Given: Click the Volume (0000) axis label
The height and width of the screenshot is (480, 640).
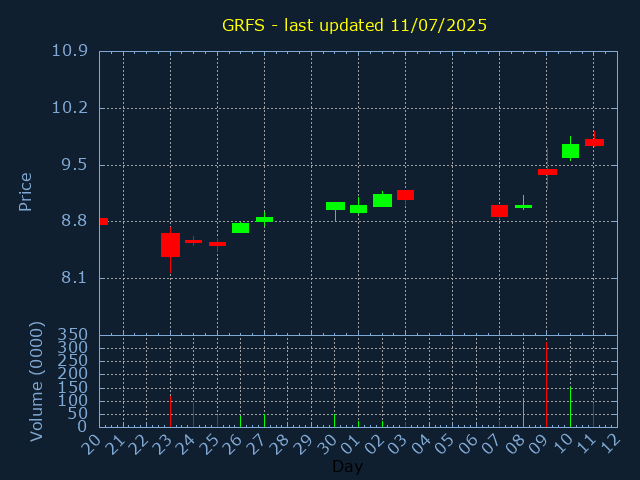Looking at the screenshot, I should [x=36, y=382].
